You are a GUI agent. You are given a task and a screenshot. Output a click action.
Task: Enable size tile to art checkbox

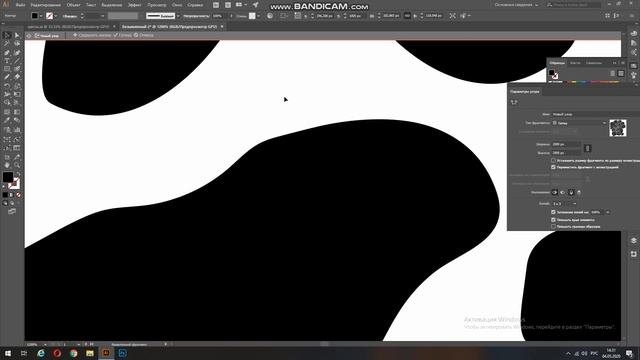[553, 160]
